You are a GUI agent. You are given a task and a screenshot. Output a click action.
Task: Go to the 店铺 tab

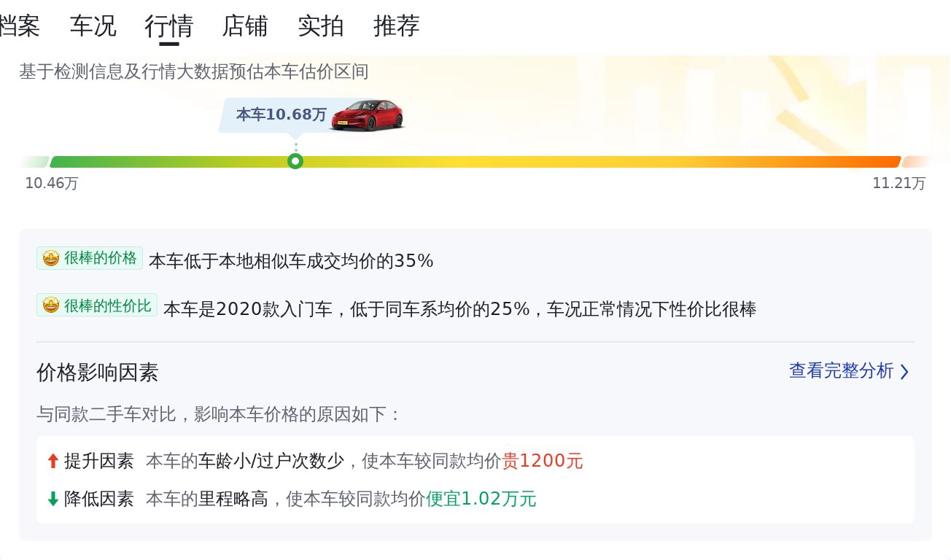point(244,26)
